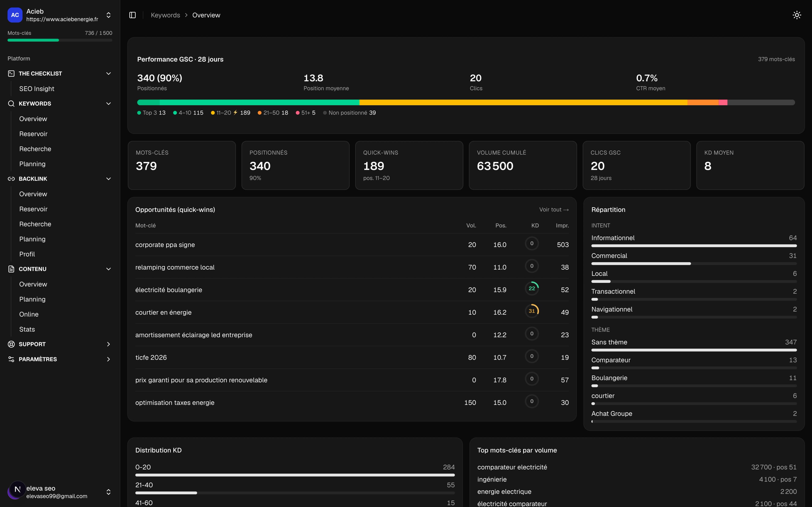Viewport: 812px width, 507px height.
Task: Click the Pos. column header
Action: [501, 225]
